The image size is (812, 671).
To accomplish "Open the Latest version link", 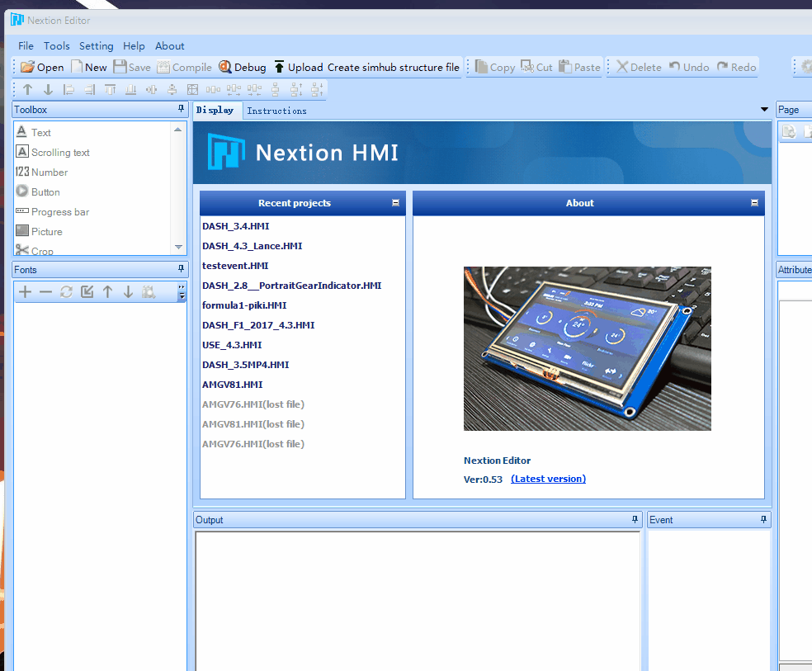I will [548, 480].
